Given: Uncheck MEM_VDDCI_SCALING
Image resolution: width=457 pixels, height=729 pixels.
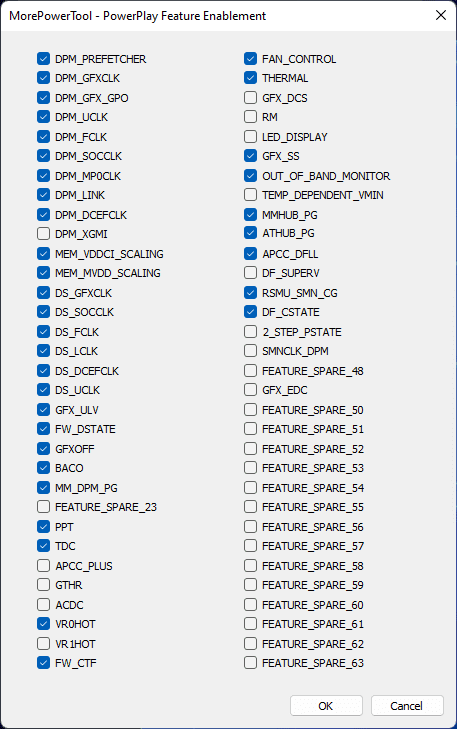Looking at the screenshot, I should point(43,254).
